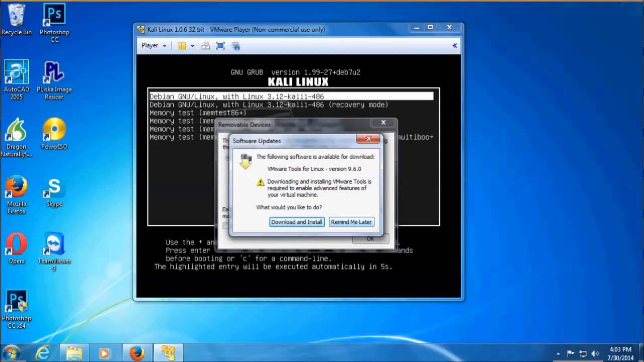Click the Unity mode toolbar icon

pos(235,46)
